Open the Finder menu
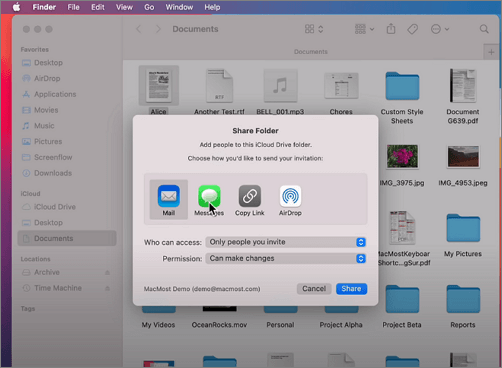502x368 pixels. (x=44, y=7)
